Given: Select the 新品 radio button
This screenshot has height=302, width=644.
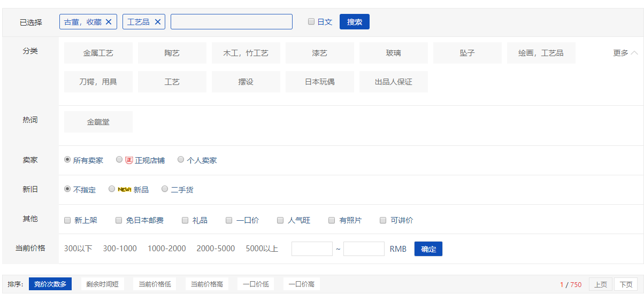Looking at the screenshot, I should coord(112,189).
